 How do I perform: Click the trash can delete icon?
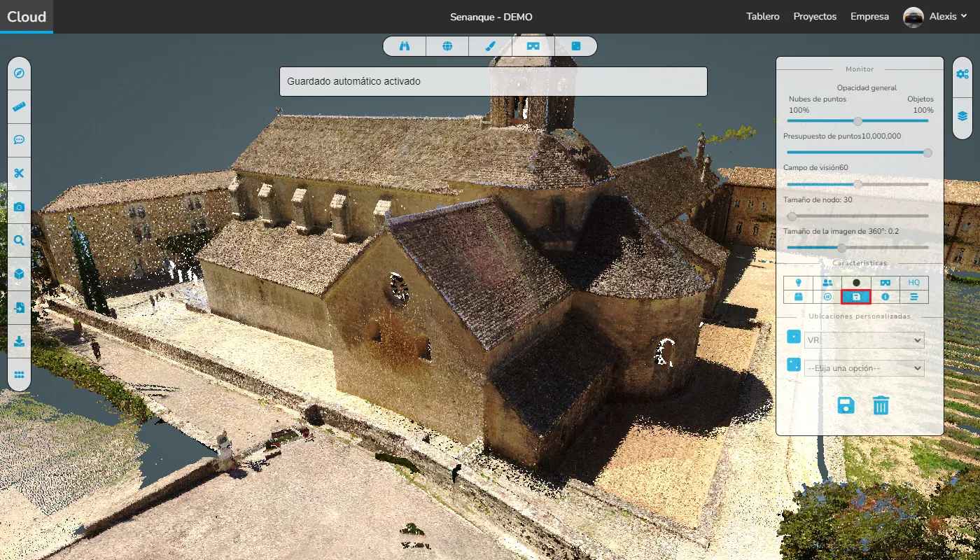881,405
